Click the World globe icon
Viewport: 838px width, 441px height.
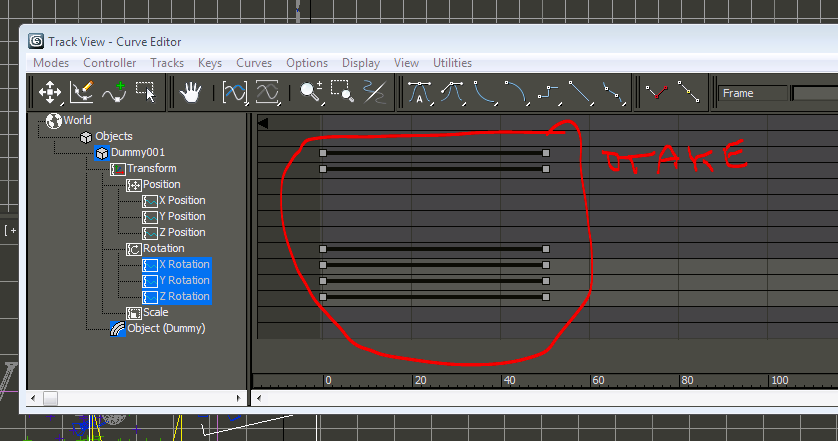click(53, 121)
